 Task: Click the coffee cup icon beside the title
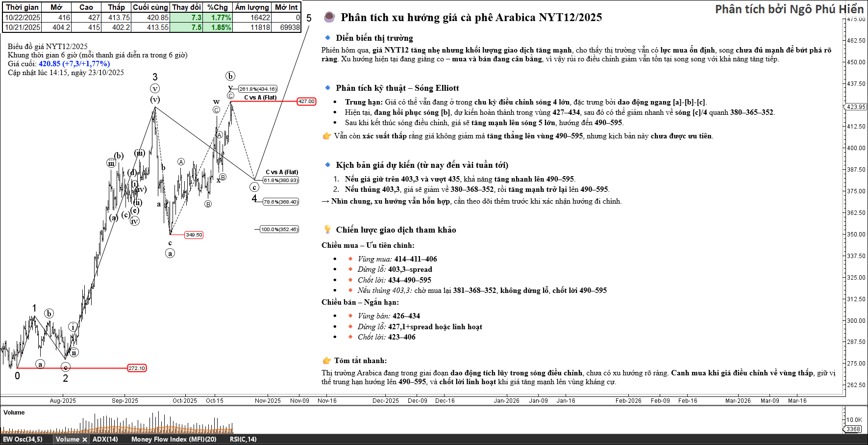tap(329, 18)
